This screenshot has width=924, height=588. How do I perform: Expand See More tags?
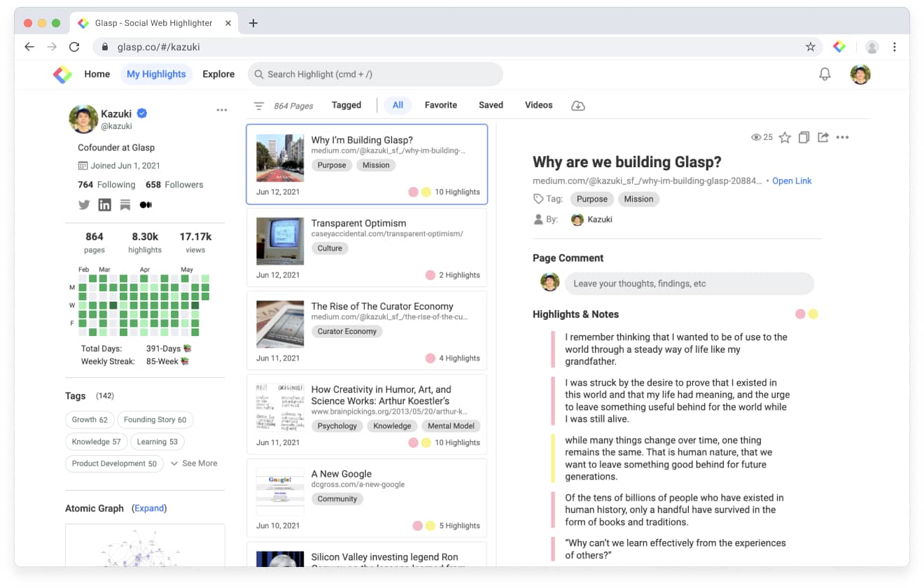tap(194, 463)
